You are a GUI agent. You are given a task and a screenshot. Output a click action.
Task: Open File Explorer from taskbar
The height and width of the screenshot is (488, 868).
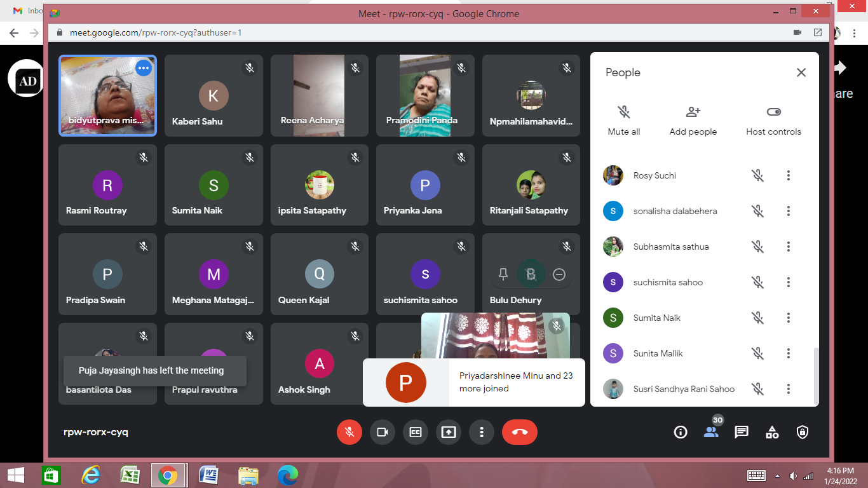(248, 475)
